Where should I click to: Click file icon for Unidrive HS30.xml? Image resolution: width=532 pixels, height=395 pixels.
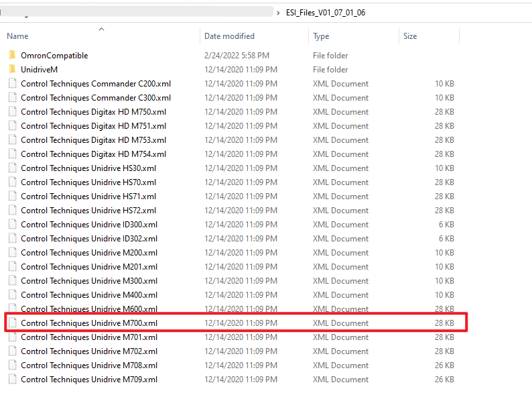[x=12, y=168]
